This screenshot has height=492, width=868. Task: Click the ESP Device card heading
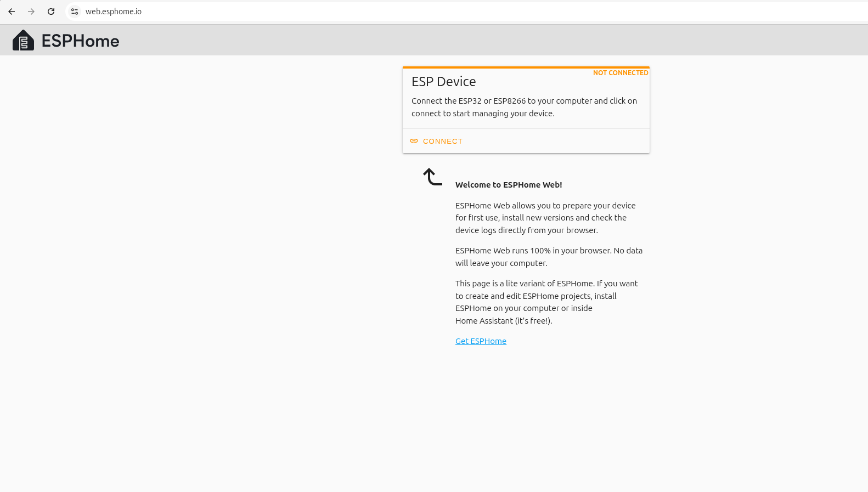pyautogui.click(x=443, y=82)
